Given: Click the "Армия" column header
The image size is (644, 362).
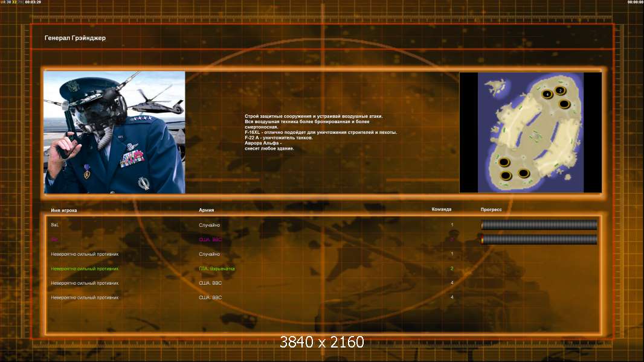Looking at the screenshot, I should point(206,210).
